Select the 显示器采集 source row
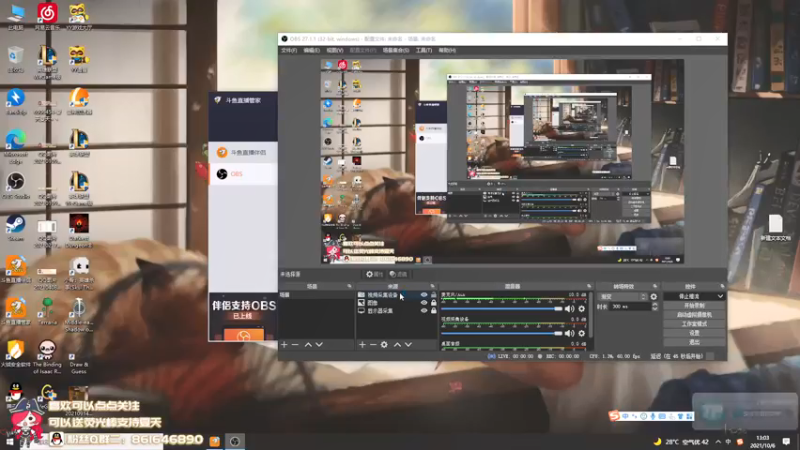Viewport: 800px width, 450px height. [397, 310]
